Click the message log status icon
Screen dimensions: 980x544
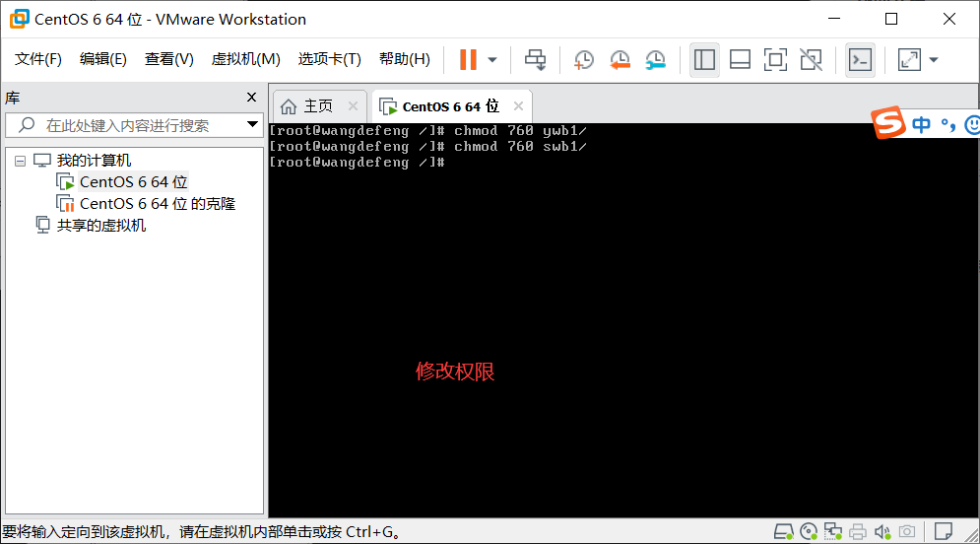944,531
